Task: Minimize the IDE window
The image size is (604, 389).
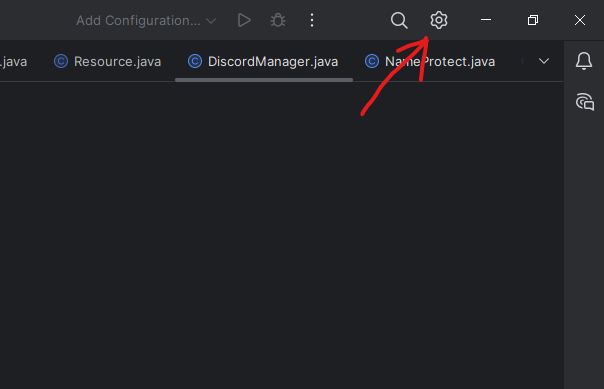Action: point(486,20)
